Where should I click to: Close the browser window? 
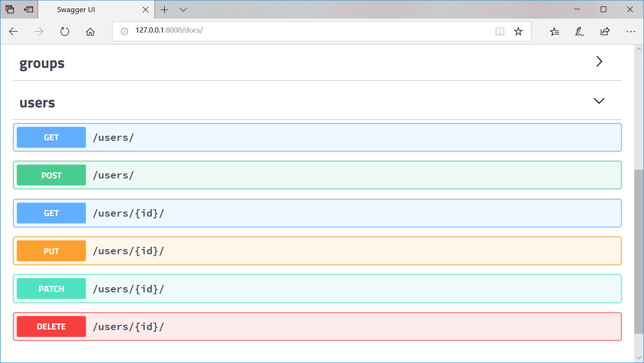click(630, 9)
